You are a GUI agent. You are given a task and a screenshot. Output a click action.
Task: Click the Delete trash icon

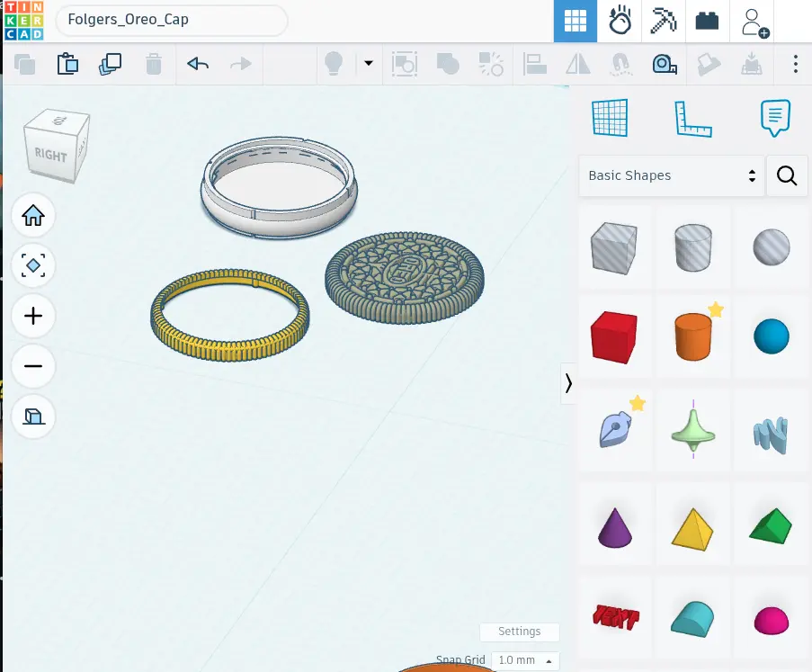[x=153, y=64]
